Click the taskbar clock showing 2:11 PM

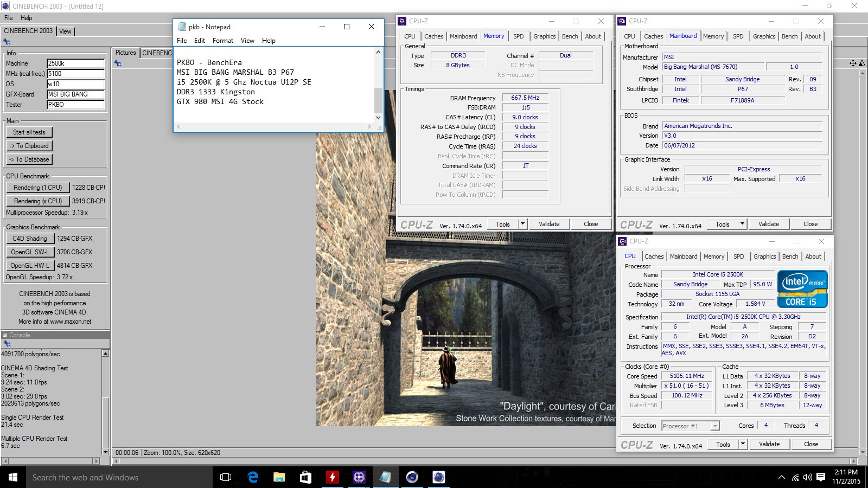coord(846,477)
